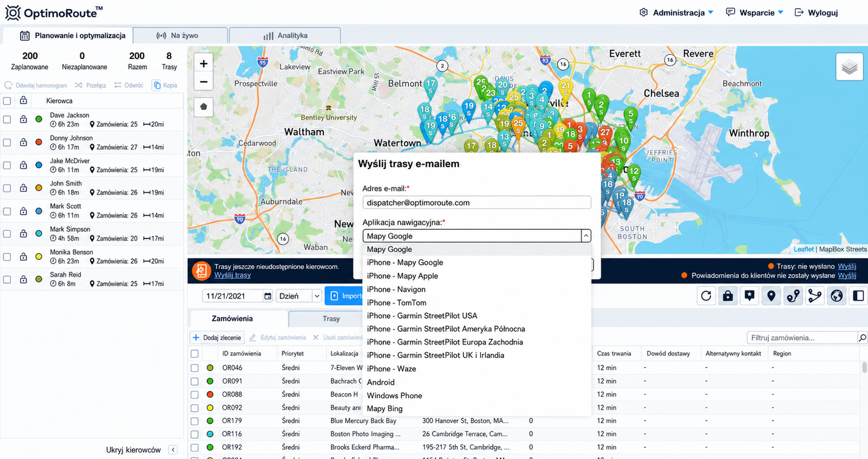Screen dimensions: 868x459
Task: Select iPhone - TomTom option
Action: pyautogui.click(x=477, y=302)
